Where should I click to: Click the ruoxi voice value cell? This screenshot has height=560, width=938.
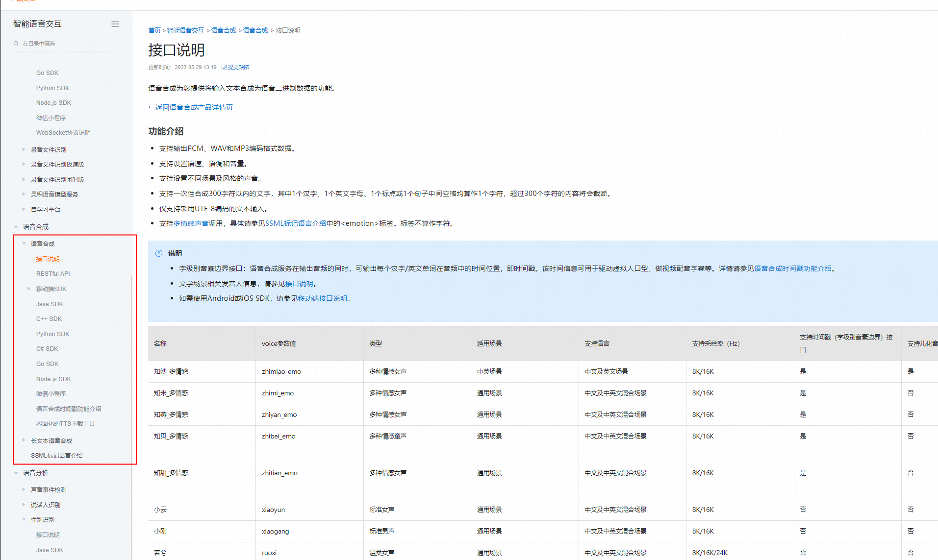coord(309,552)
